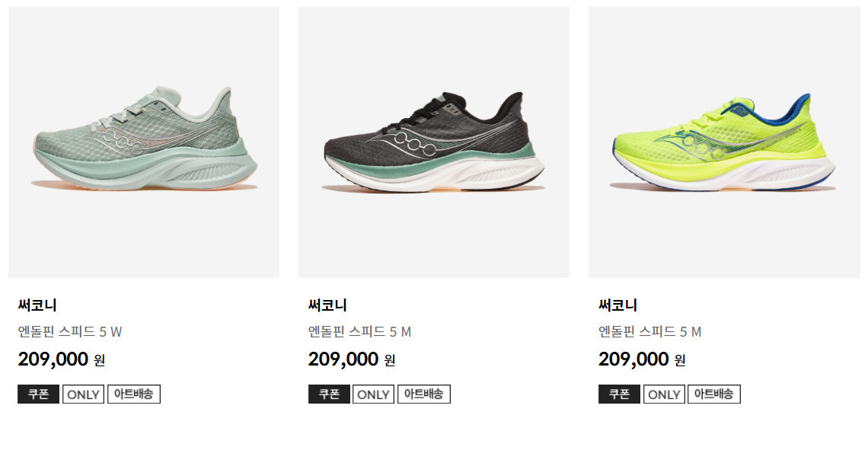This screenshot has width=868, height=463.
Task: Click 써코니 brand under the neon yellow shoe
Action: tap(617, 305)
